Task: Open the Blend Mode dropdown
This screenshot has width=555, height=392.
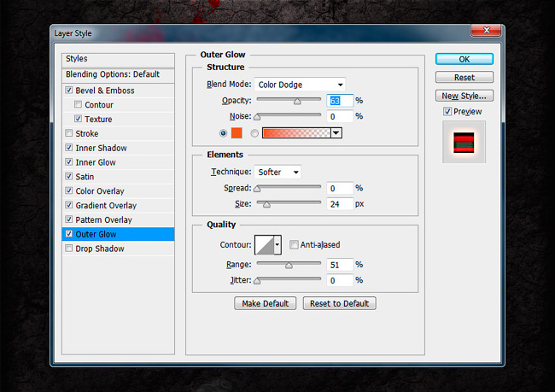Action: coord(300,85)
